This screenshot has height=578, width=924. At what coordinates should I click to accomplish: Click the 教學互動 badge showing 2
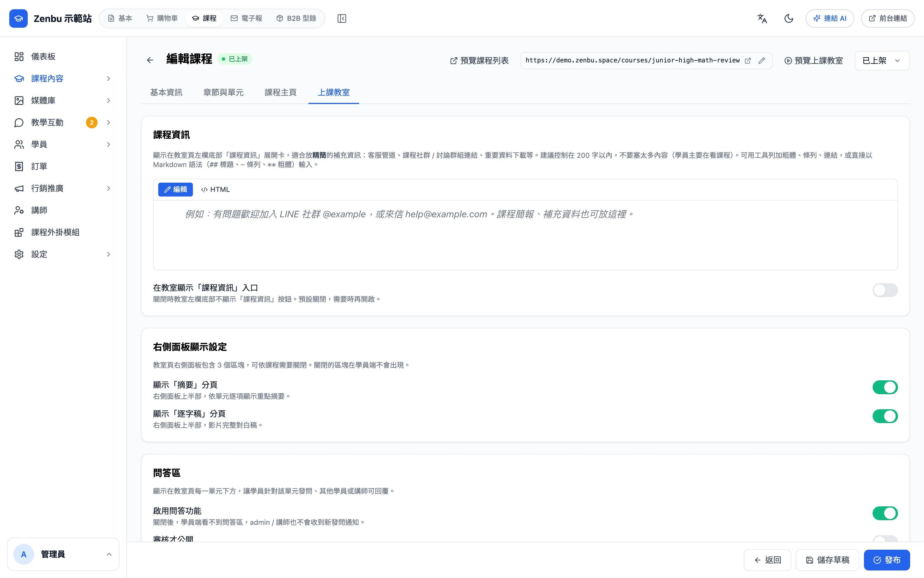(x=92, y=122)
